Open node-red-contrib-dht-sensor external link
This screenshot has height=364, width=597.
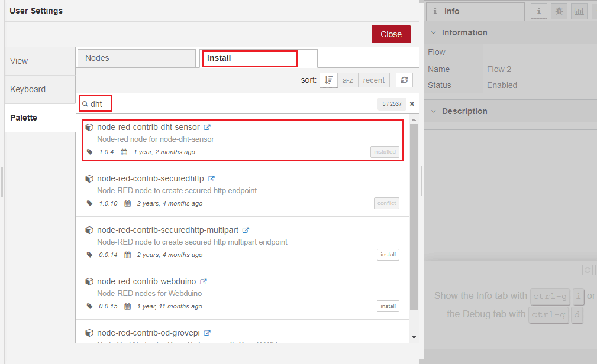(x=207, y=128)
